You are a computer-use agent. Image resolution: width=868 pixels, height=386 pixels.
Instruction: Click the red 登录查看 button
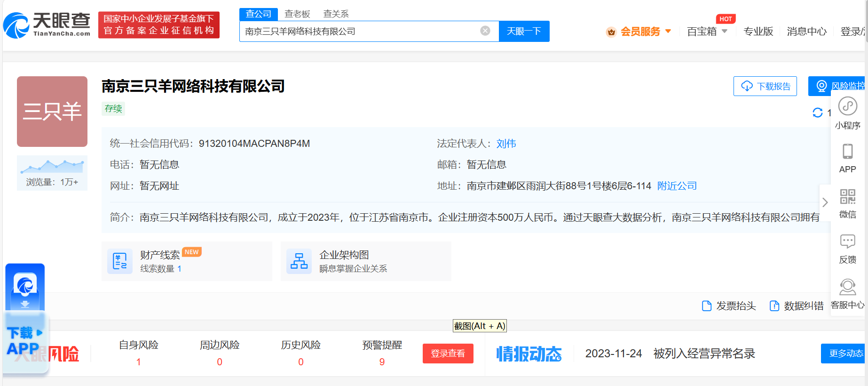pyautogui.click(x=448, y=354)
